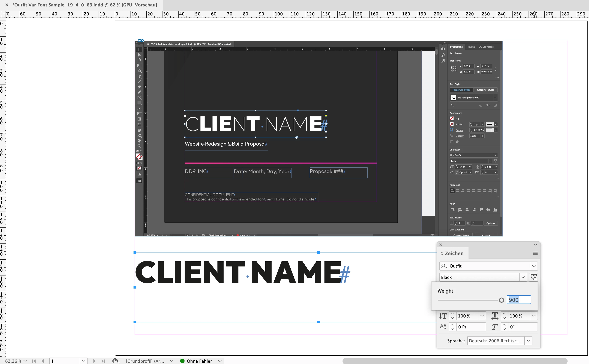Click the variable font axes icon
The height and width of the screenshot is (364, 589).
pos(533,277)
